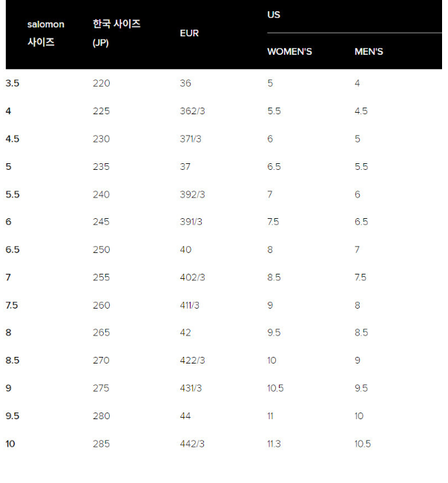
Task: Click the salomon 사이즈 column header
Action: [45, 33]
